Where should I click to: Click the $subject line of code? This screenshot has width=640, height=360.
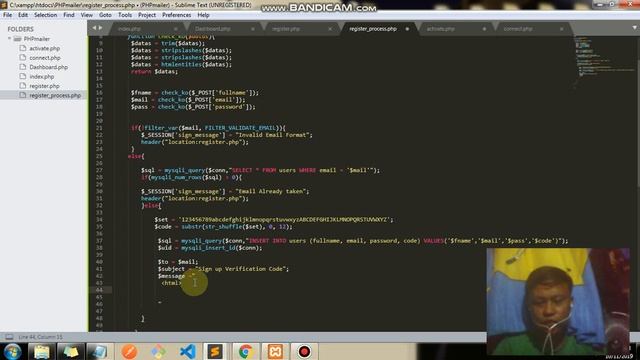click(x=223, y=269)
